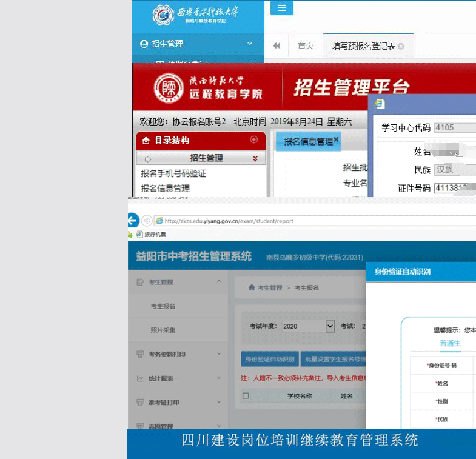
Task: Click the home icon in the breadcrumb
Action: (252, 287)
